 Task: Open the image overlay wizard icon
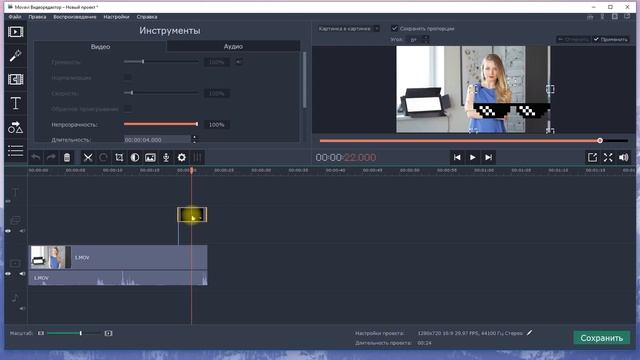(150, 158)
